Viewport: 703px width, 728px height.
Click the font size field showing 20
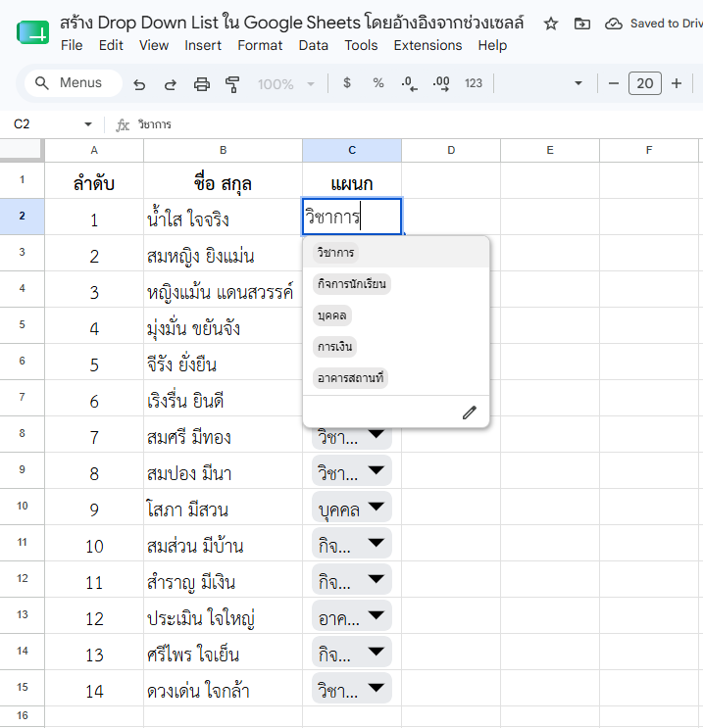(x=645, y=83)
